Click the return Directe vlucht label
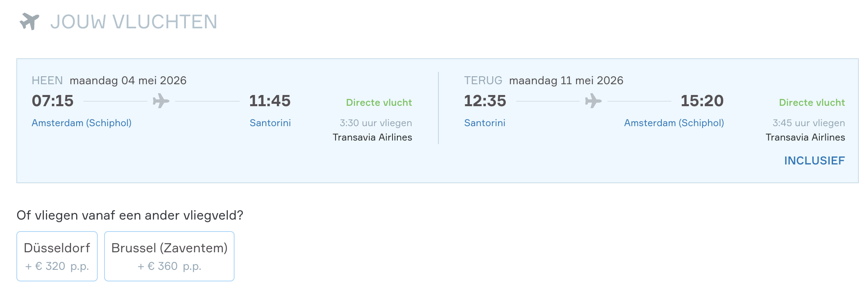The width and height of the screenshot is (868, 289). click(812, 103)
